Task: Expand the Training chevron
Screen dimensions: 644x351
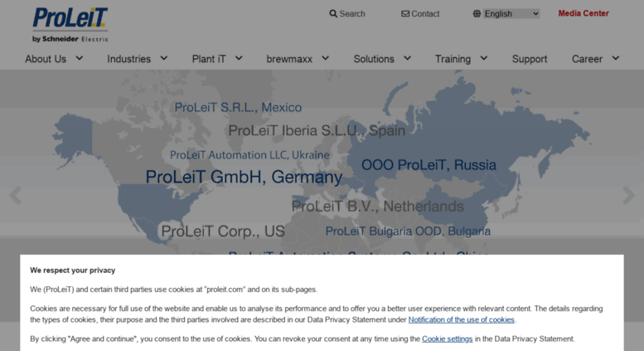Action: coord(484,58)
